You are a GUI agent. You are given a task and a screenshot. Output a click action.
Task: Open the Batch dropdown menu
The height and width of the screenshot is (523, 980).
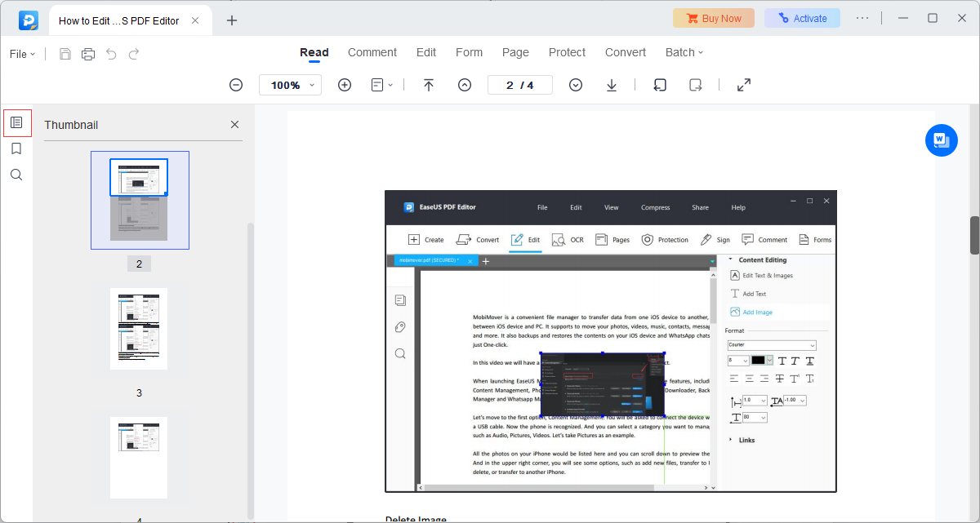(684, 52)
